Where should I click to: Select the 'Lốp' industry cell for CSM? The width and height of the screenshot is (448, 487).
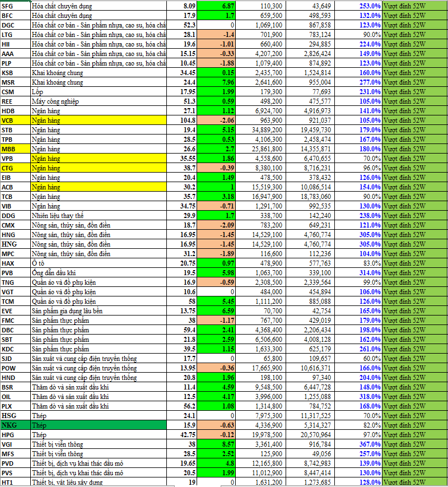[99, 92]
